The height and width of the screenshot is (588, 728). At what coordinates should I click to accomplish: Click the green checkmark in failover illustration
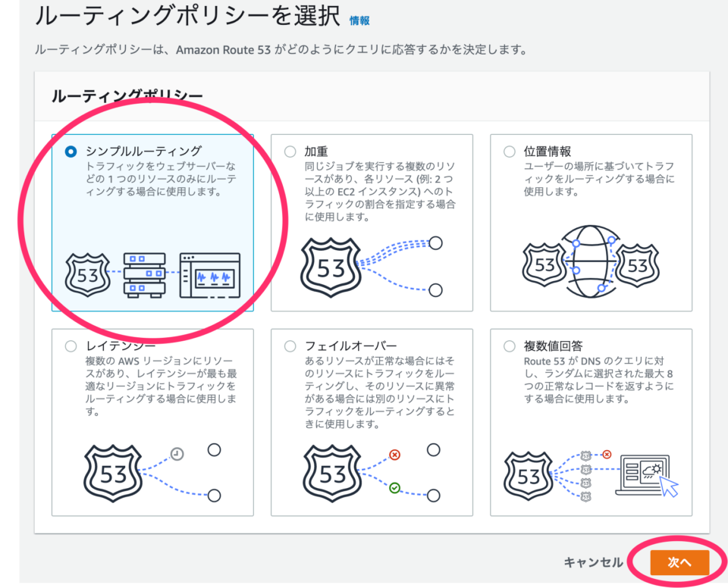pos(394,488)
